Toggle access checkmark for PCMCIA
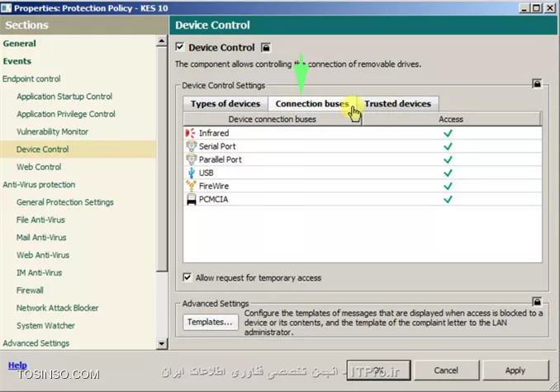The image size is (560, 392). (x=448, y=199)
